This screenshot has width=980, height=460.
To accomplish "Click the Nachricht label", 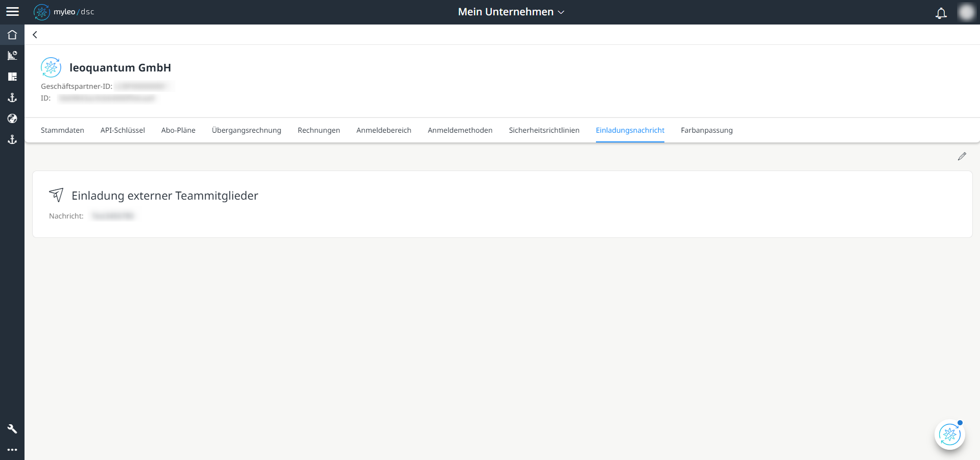I will [x=66, y=216].
